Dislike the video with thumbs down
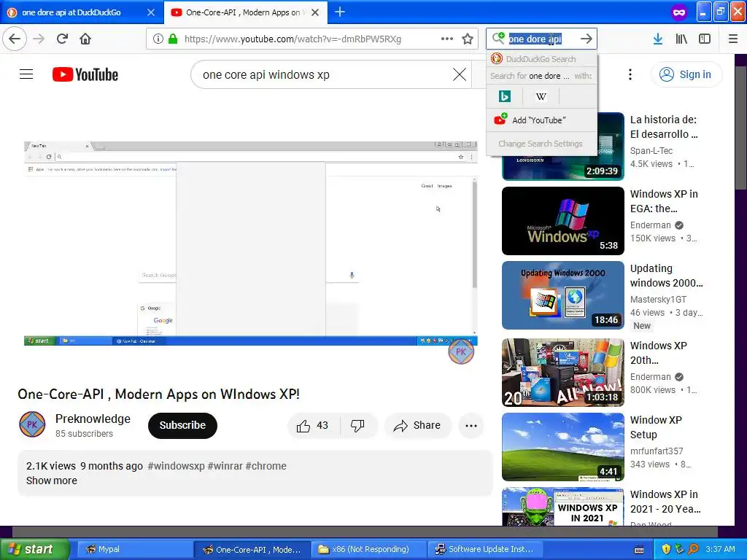Screen dimensions: 747x560 pos(357,426)
